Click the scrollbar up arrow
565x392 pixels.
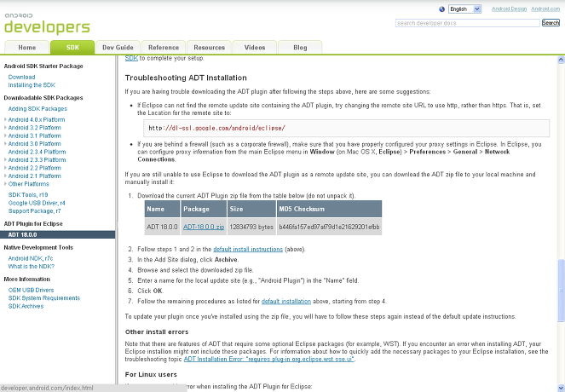[x=561, y=60]
